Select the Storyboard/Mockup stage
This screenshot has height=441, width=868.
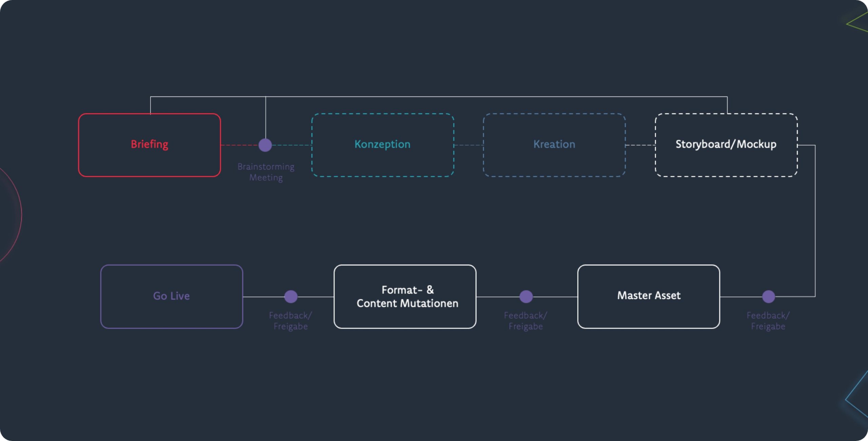tap(726, 144)
